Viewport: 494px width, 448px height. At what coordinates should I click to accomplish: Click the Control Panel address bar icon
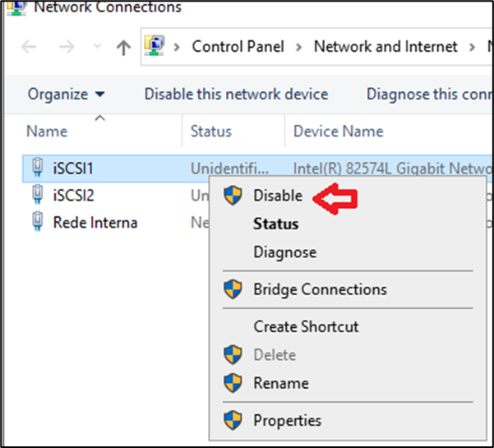154,47
